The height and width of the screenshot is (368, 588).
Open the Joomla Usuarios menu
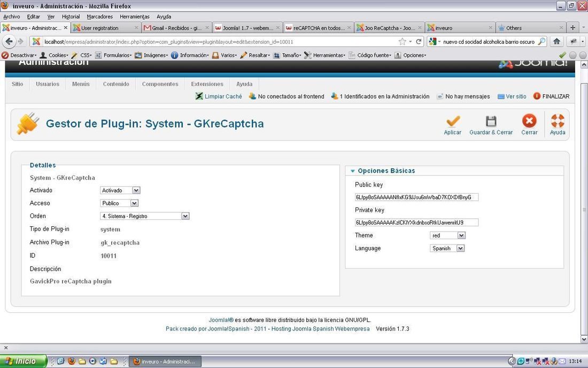pyautogui.click(x=48, y=84)
